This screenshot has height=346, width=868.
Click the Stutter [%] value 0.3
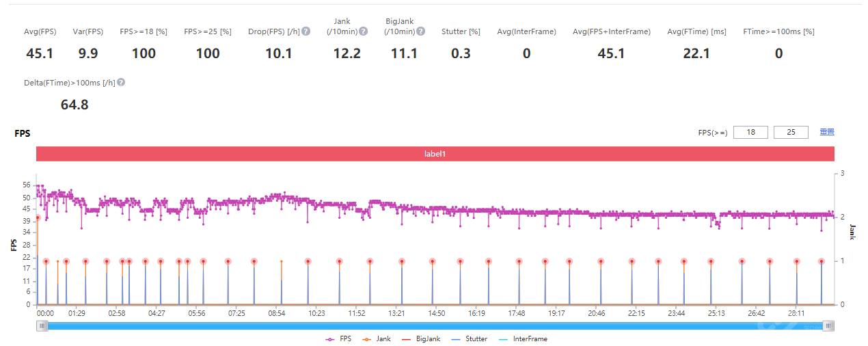(461, 53)
